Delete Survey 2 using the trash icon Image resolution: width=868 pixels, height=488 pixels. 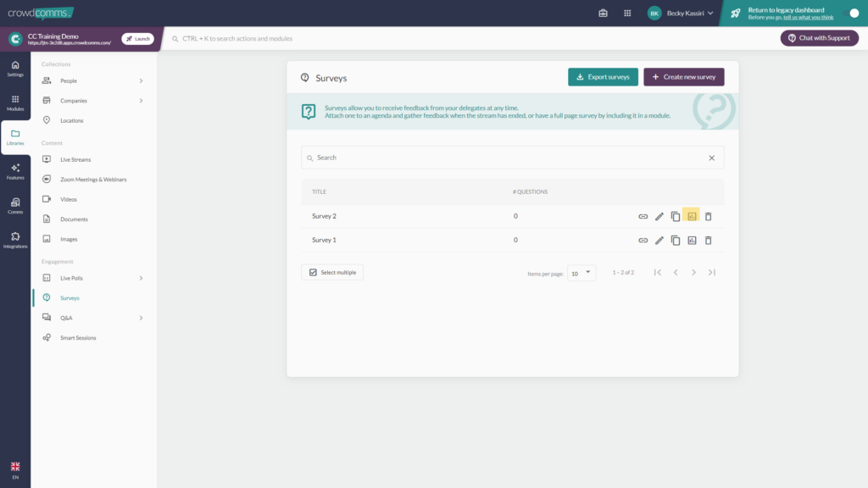click(709, 216)
